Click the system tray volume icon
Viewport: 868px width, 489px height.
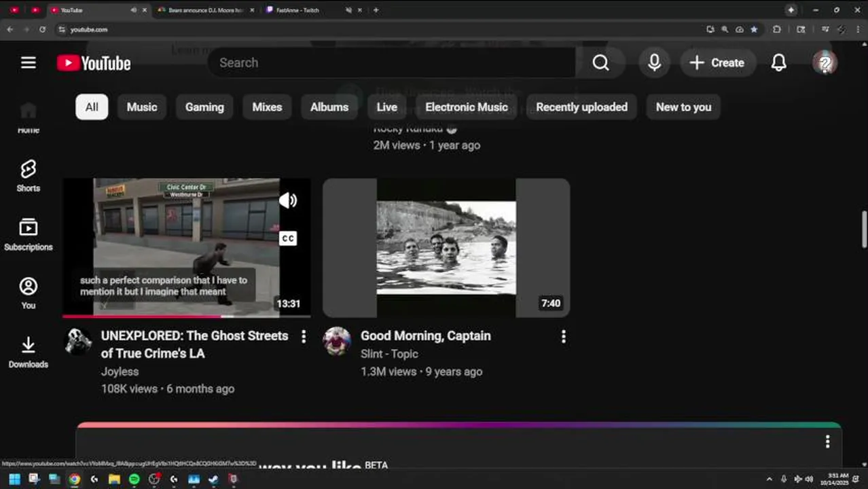click(x=809, y=479)
